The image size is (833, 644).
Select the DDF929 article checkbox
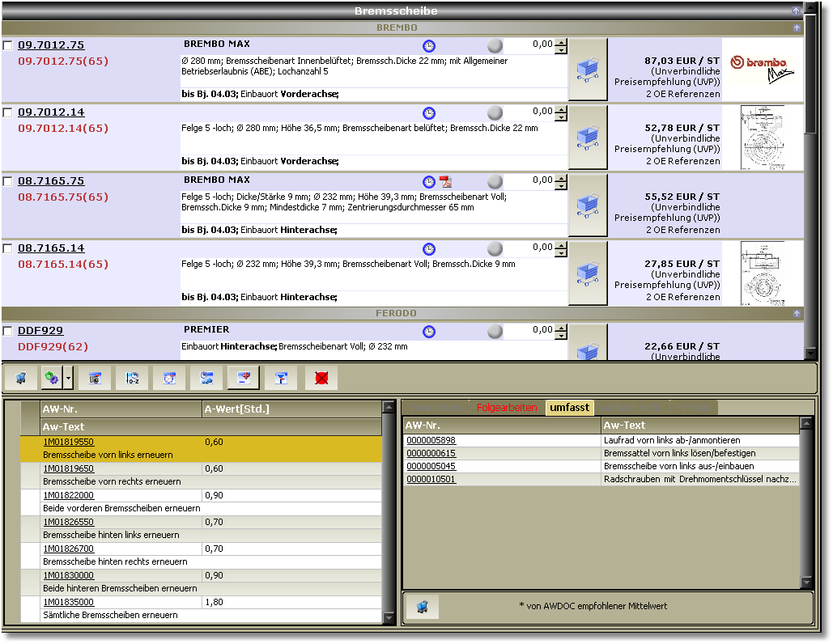(7, 331)
